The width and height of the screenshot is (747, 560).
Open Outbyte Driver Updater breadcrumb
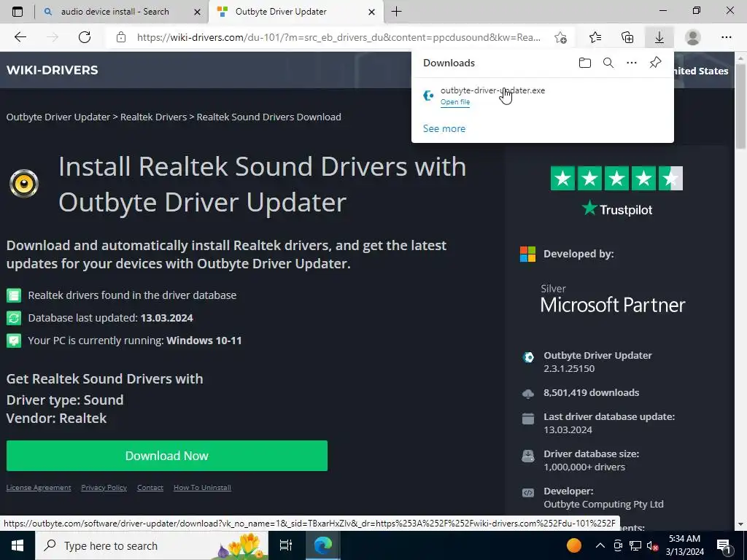click(x=58, y=117)
